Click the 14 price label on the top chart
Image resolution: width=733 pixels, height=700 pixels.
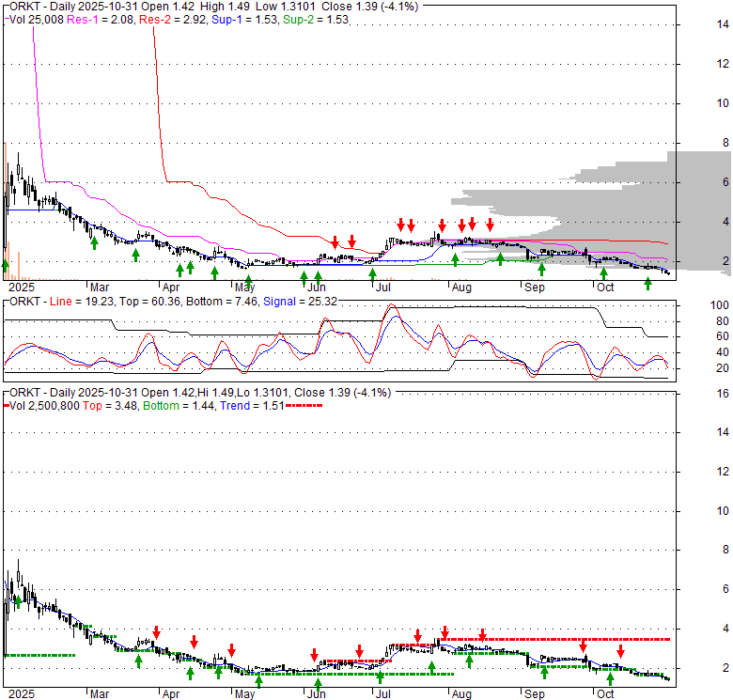click(723, 24)
